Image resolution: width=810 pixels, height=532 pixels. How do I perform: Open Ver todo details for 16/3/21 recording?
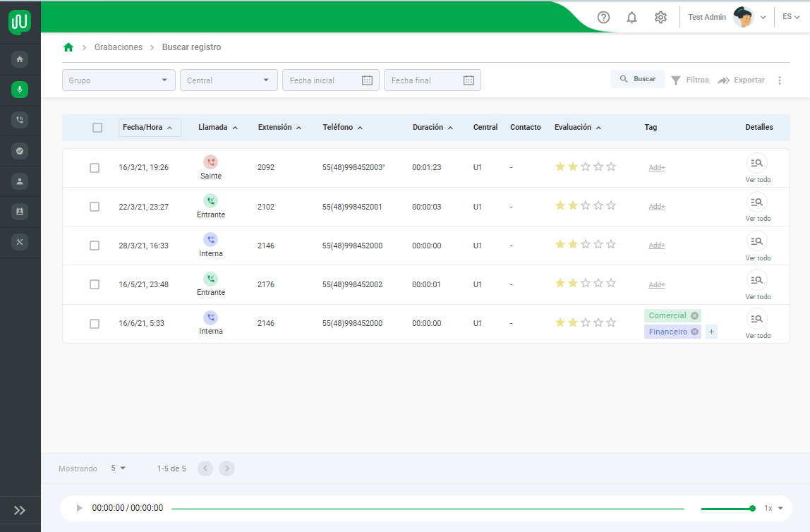point(757,169)
